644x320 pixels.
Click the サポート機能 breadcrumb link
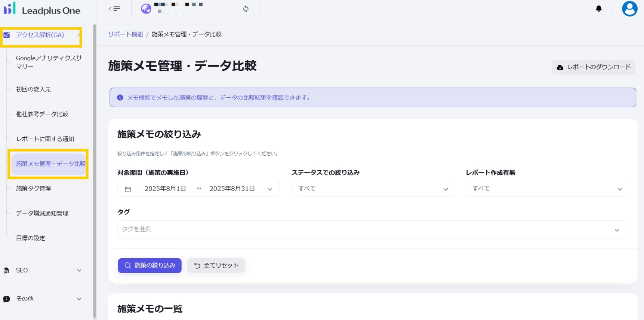pyautogui.click(x=125, y=34)
